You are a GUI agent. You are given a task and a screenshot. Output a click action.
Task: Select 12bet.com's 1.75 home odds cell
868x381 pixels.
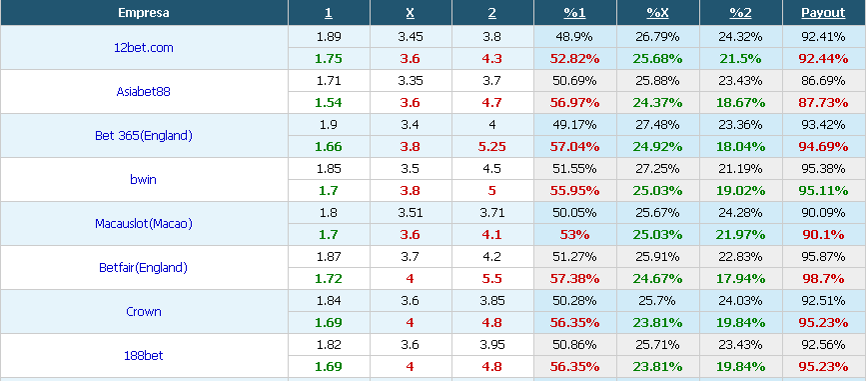click(329, 59)
